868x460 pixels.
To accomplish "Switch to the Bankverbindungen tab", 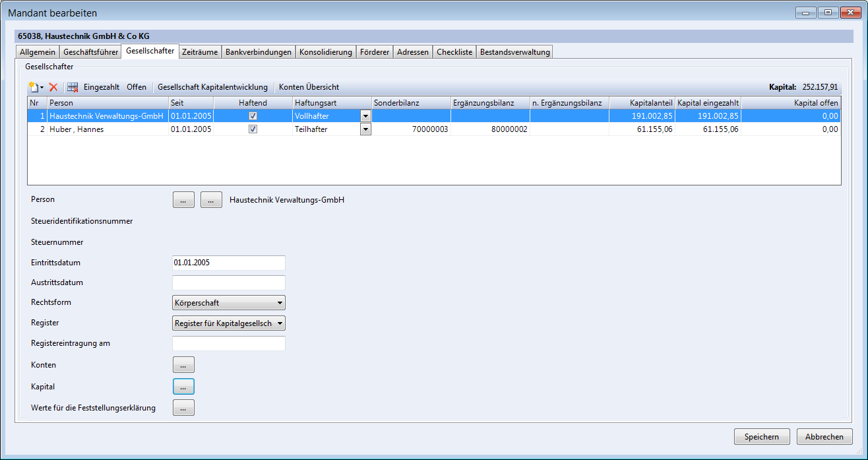I will click(258, 52).
